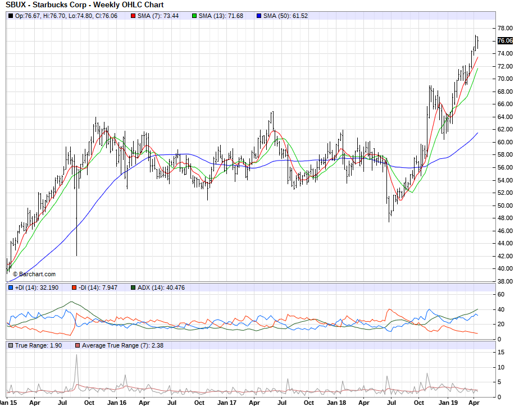Click the highlighted 76.06 current price tag
Screen dimensions: 519x420
coord(504,40)
